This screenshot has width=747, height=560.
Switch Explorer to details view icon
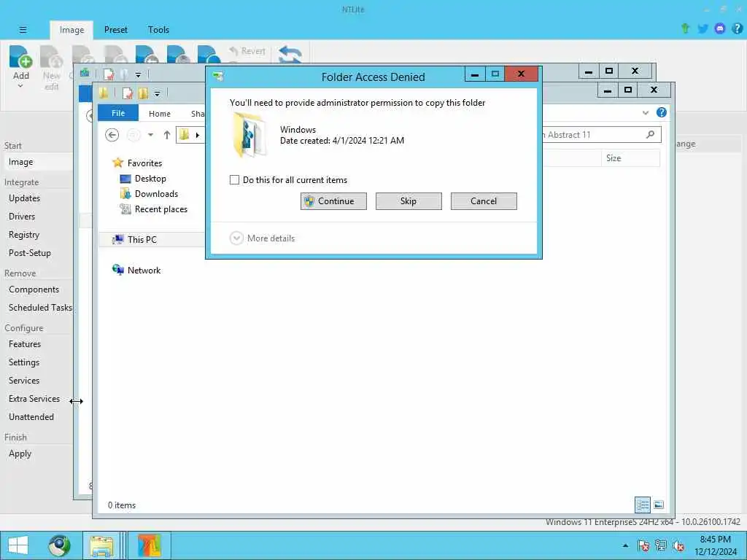pos(643,505)
